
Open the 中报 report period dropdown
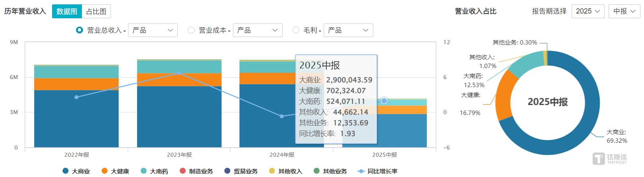point(624,11)
